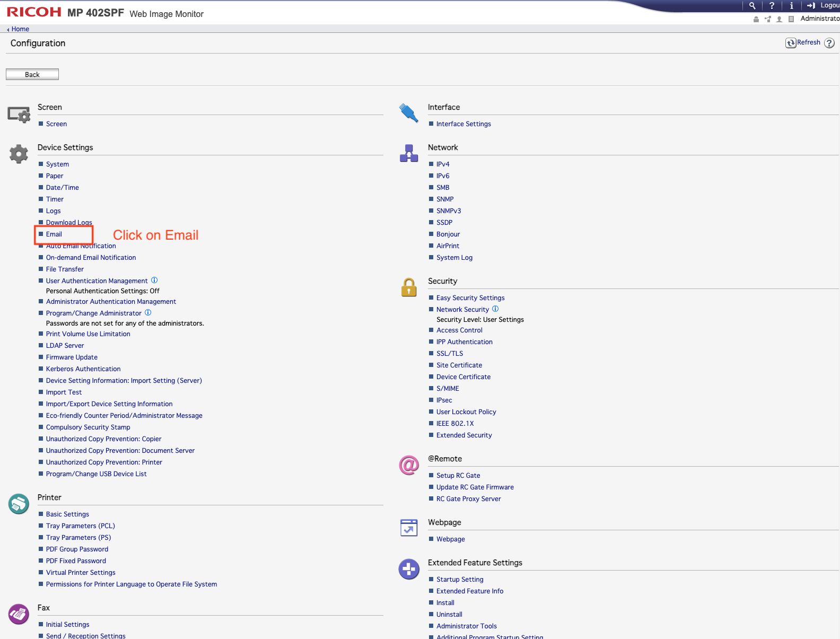Open Date/Time settings
The image size is (840, 639).
coord(63,188)
